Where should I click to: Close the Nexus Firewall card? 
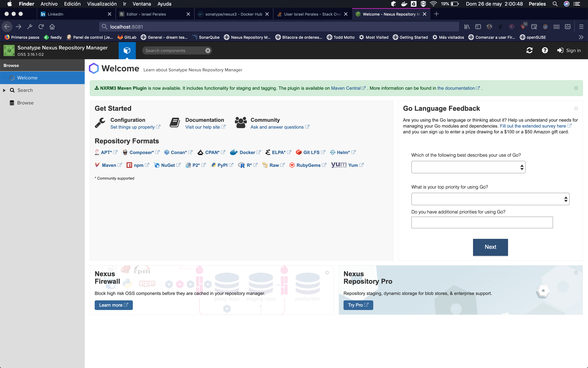click(x=327, y=273)
